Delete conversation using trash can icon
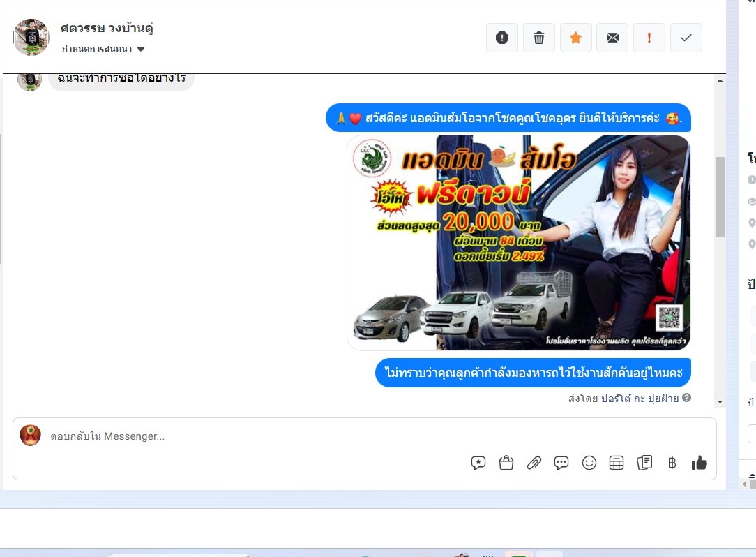This screenshot has width=756, height=557. point(539,38)
